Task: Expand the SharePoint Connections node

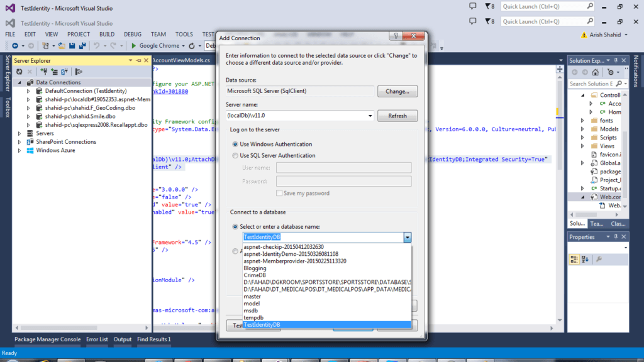Action: coord(19,142)
